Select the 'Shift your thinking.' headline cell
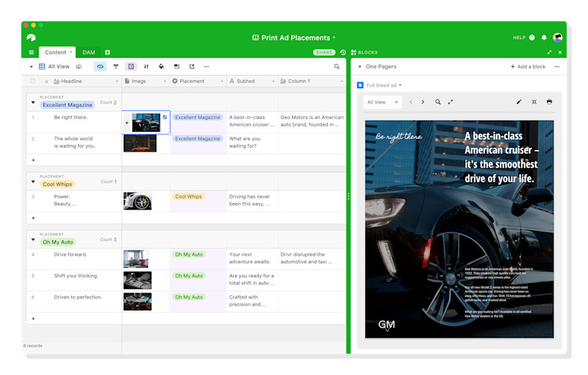The height and width of the screenshot is (375, 588). click(74, 280)
